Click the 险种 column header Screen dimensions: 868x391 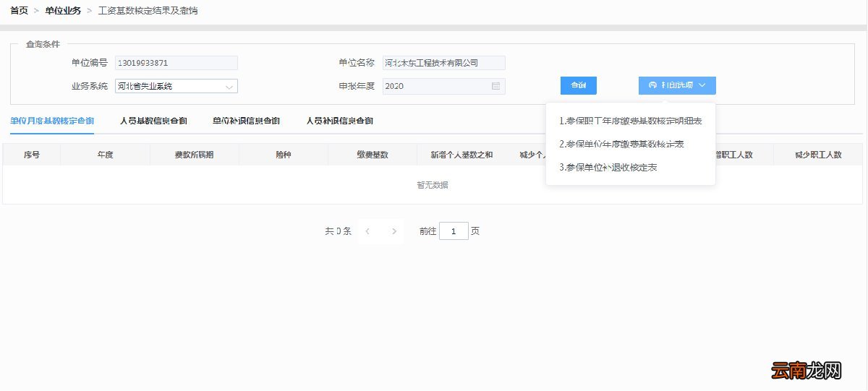click(284, 155)
